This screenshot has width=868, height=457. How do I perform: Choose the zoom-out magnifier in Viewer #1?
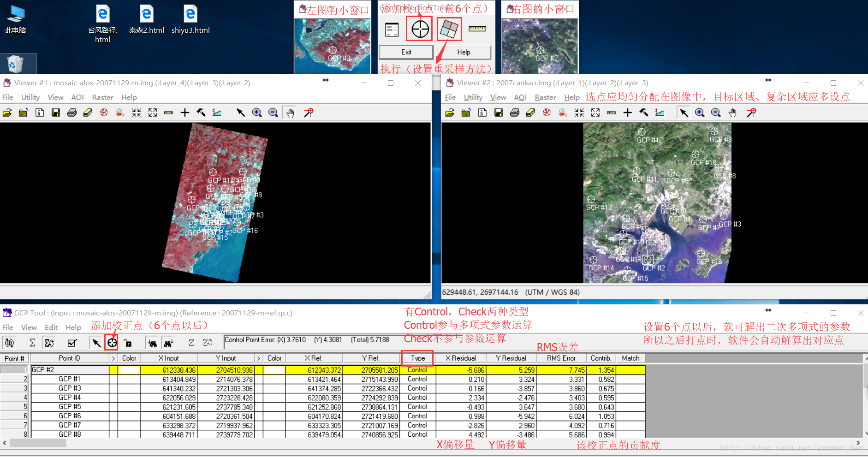coord(273,113)
